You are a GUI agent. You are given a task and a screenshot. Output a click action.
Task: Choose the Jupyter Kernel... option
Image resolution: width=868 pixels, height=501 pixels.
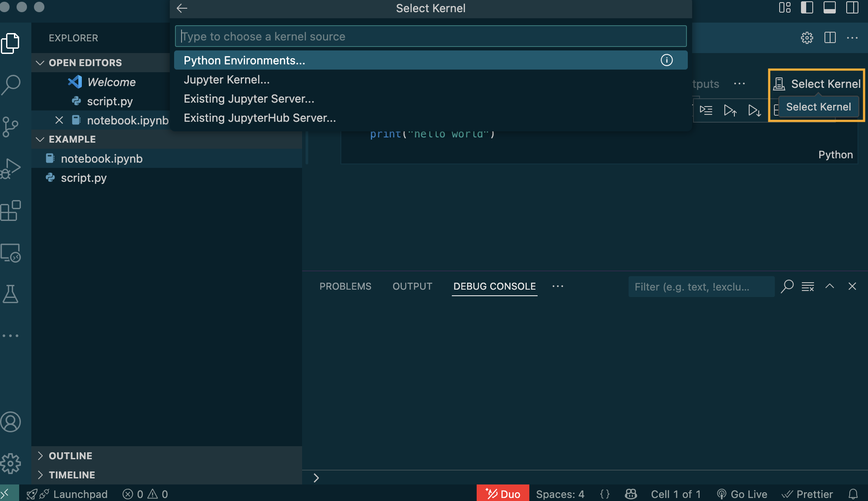coord(226,80)
